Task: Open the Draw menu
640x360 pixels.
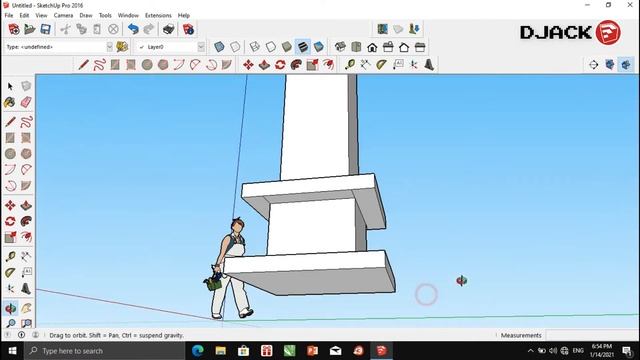Action: pyautogui.click(x=86, y=15)
